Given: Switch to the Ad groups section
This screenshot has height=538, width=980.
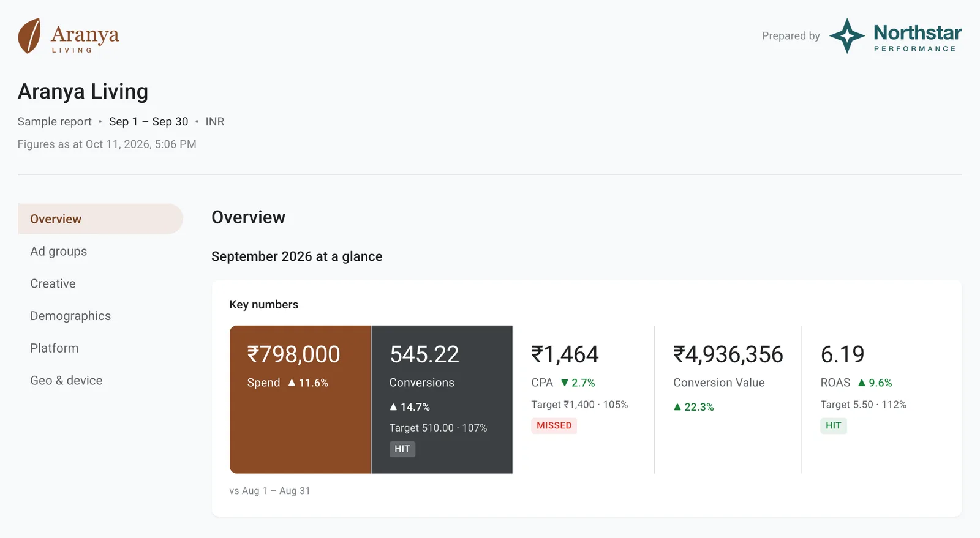Looking at the screenshot, I should coord(58,252).
